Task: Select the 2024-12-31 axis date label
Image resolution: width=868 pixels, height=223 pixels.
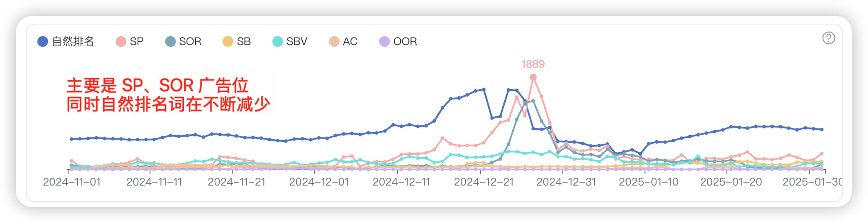Action: click(x=566, y=182)
